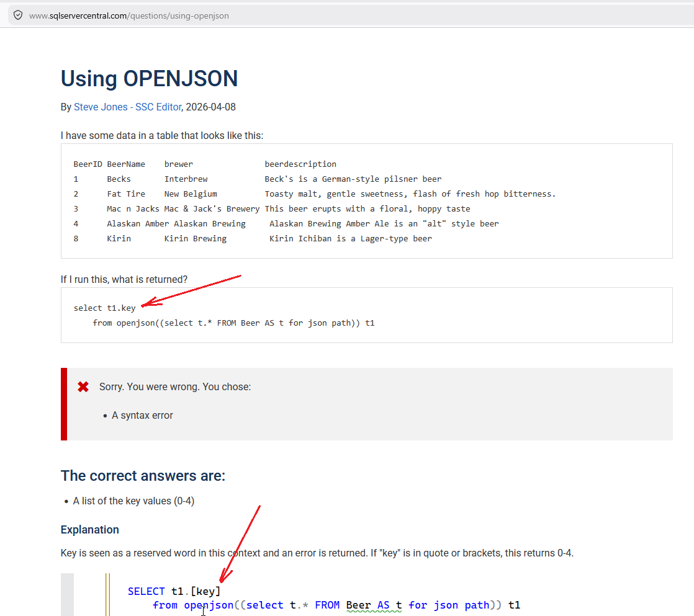Image resolution: width=694 pixels, height=616 pixels.
Task: Click the red X wrong-answer icon
Action: click(83, 386)
